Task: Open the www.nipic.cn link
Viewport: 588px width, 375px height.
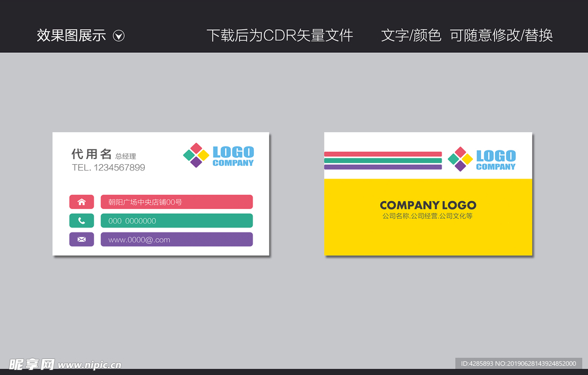Action: tap(90, 365)
